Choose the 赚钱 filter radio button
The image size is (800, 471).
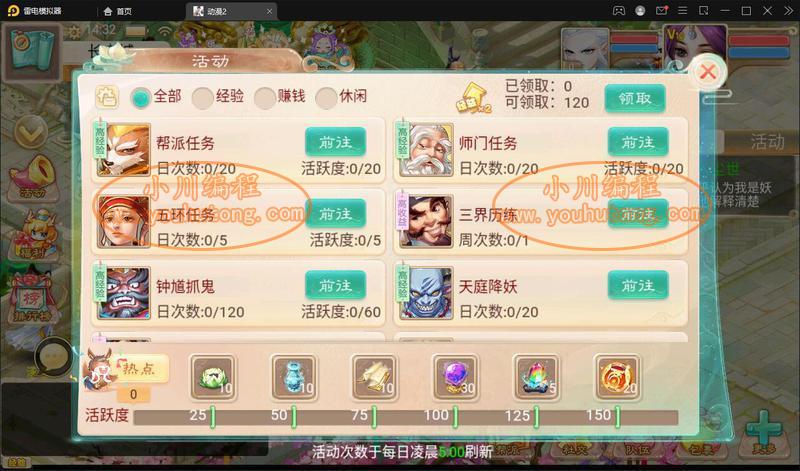265,97
